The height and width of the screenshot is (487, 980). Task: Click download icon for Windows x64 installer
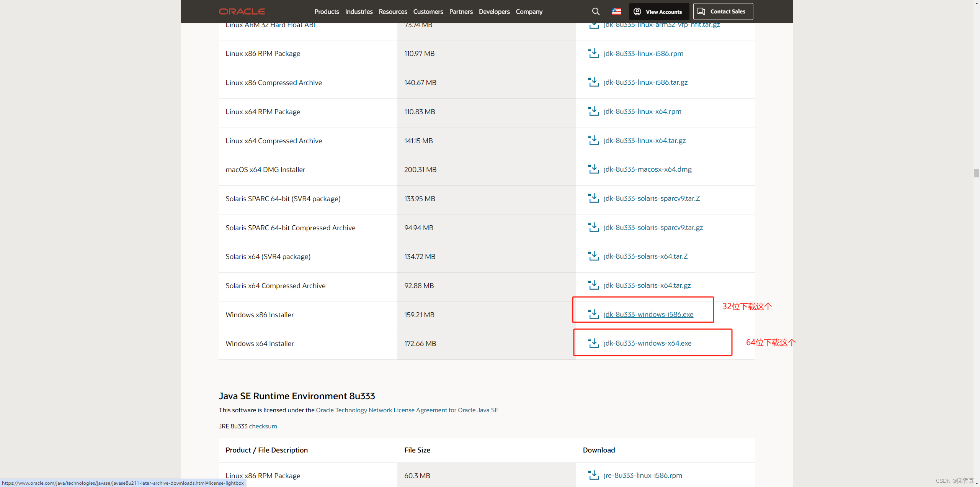593,343
